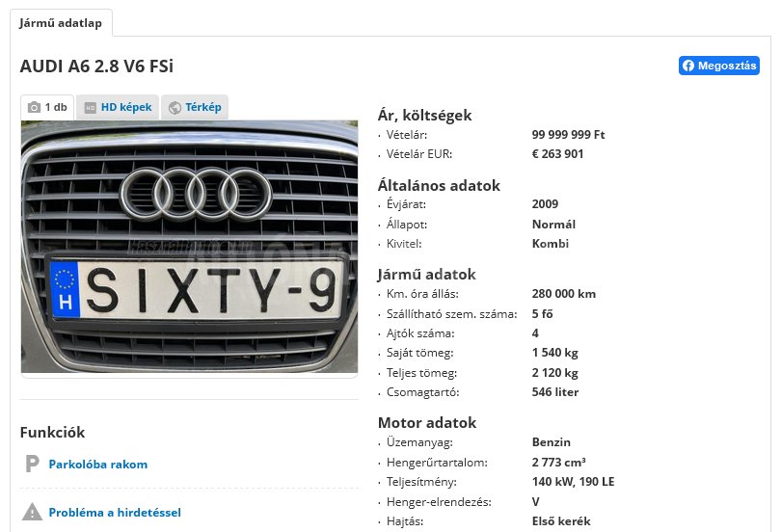Switch to the Térkép map tab
This screenshot has width=781, height=532.
[x=195, y=108]
